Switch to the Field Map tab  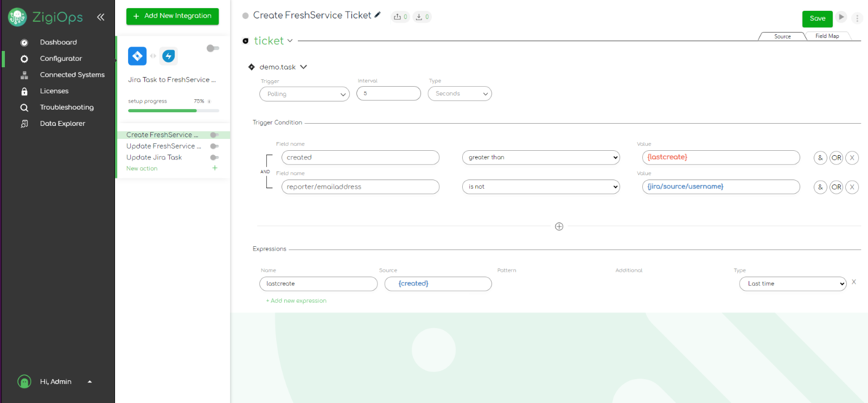tap(827, 36)
